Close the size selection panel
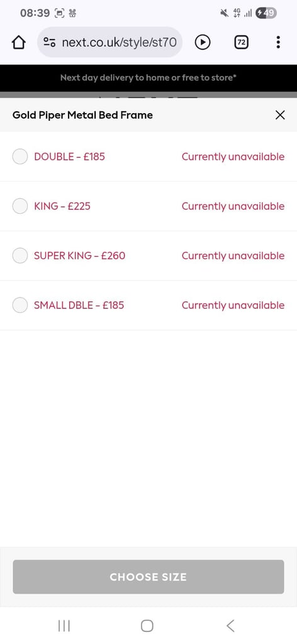Image resolution: width=297 pixels, height=644 pixels. [280, 115]
